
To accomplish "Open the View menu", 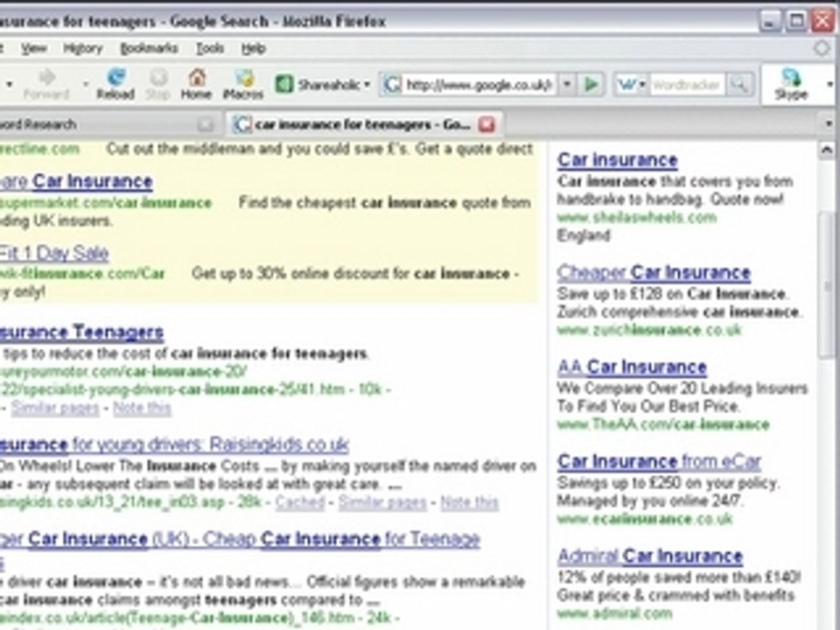I will pyautogui.click(x=34, y=48).
